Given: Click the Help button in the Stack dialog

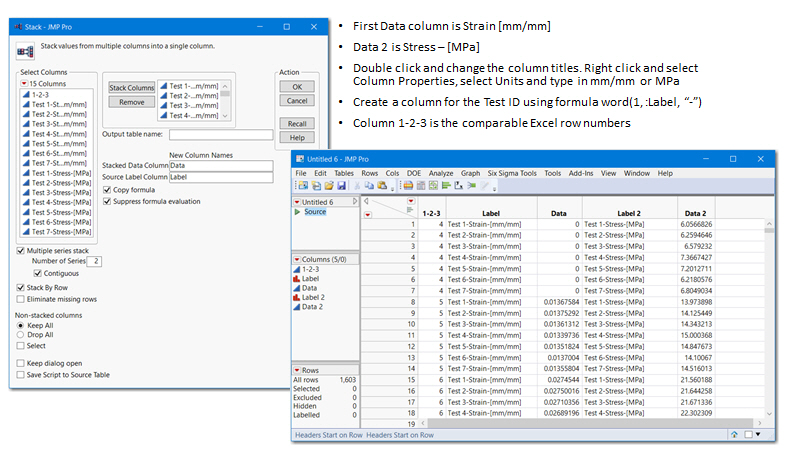Looking at the screenshot, I should pyautogui.click(x=297, y=137).
